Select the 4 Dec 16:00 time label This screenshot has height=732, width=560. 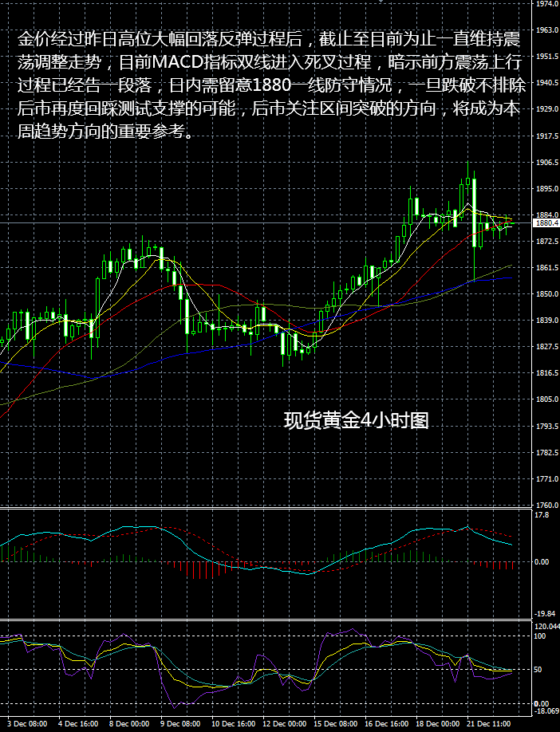coord(78,724)
